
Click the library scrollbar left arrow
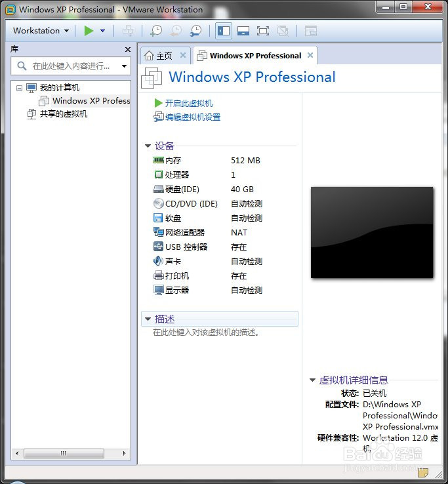click(17, 453)
